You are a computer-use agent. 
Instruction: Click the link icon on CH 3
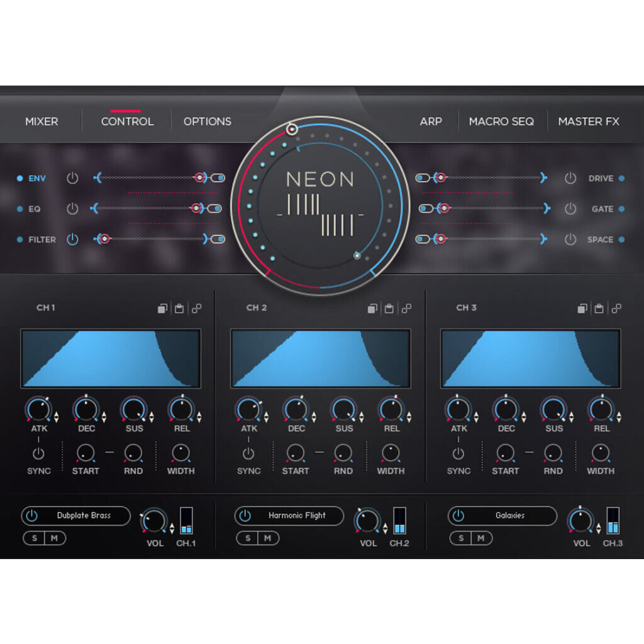tap(617, 308)
